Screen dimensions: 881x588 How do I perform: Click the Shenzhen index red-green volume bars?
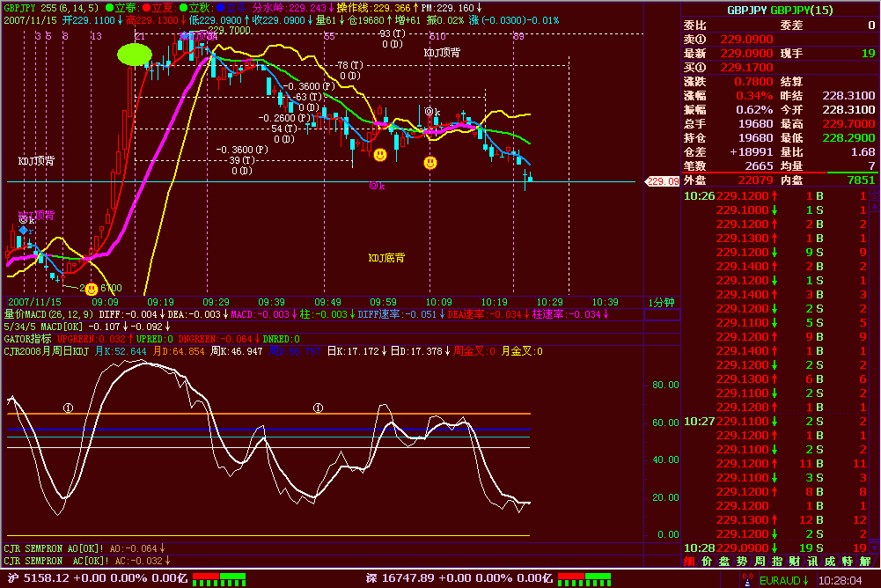584,579
